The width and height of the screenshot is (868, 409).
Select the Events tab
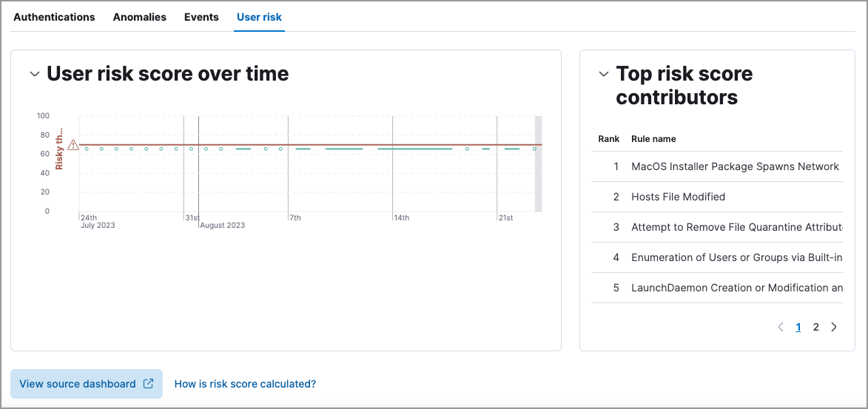[x=201, y=17]
